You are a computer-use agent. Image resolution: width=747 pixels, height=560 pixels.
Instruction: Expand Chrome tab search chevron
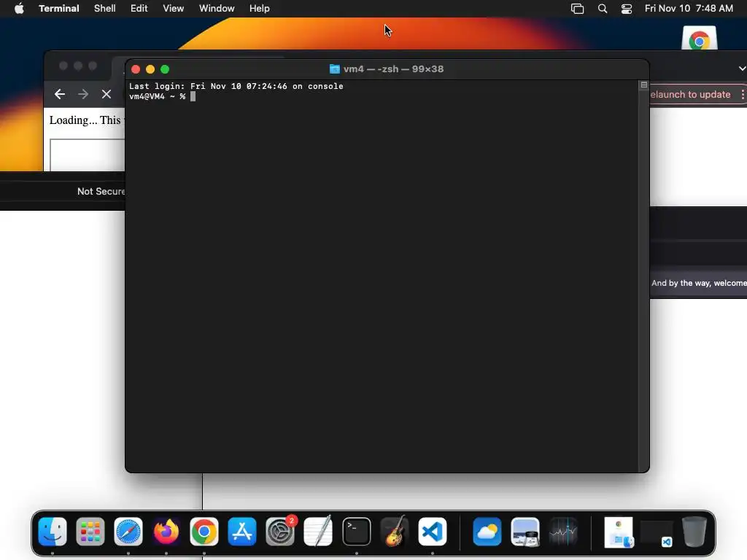coord(742,69)
